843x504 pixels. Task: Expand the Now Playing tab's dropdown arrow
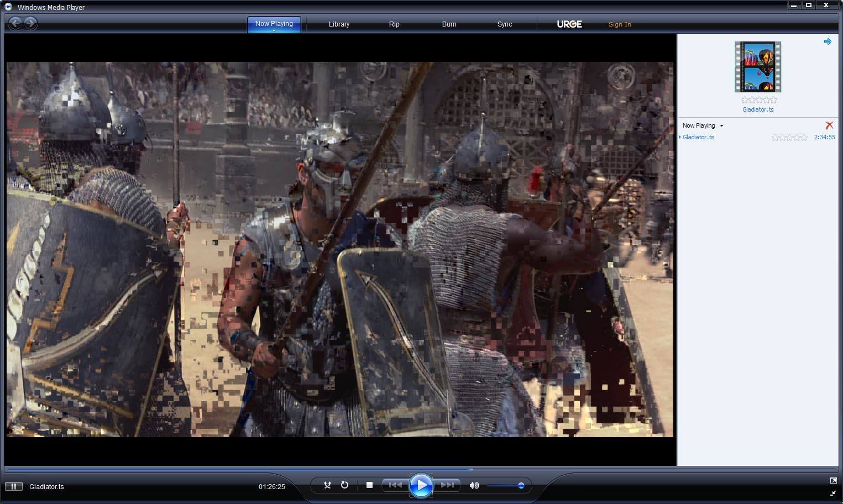(x=274, y=31)
